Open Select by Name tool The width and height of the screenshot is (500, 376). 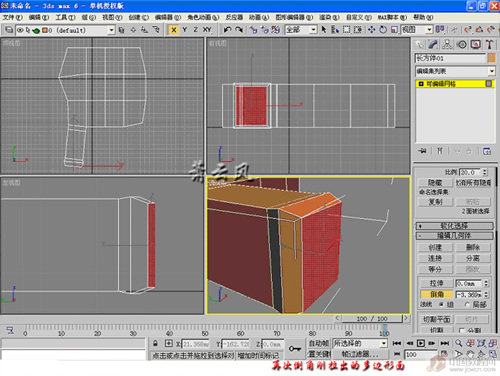click(335, 30)
